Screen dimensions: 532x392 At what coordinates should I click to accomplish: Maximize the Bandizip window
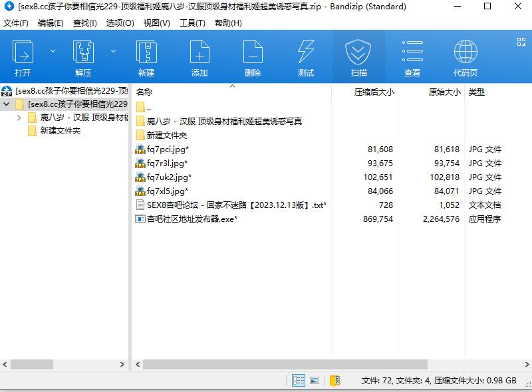[487, 6]
